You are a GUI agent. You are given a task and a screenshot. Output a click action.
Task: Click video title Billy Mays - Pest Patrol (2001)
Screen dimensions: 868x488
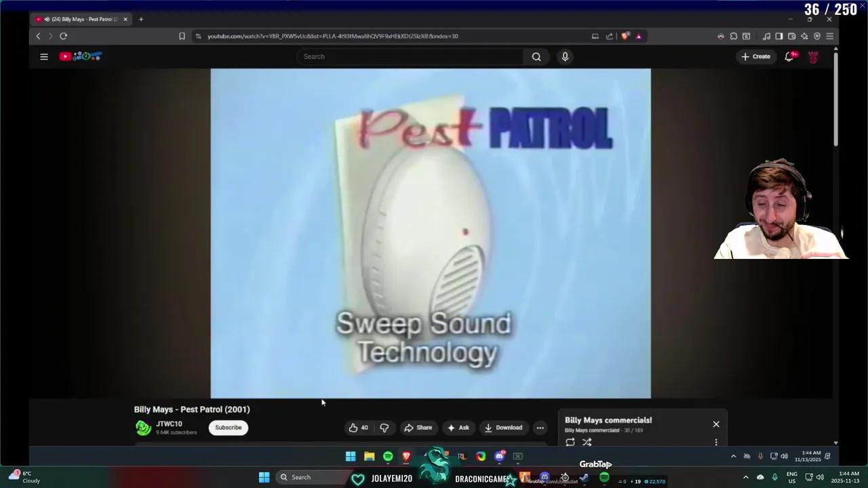192,409
